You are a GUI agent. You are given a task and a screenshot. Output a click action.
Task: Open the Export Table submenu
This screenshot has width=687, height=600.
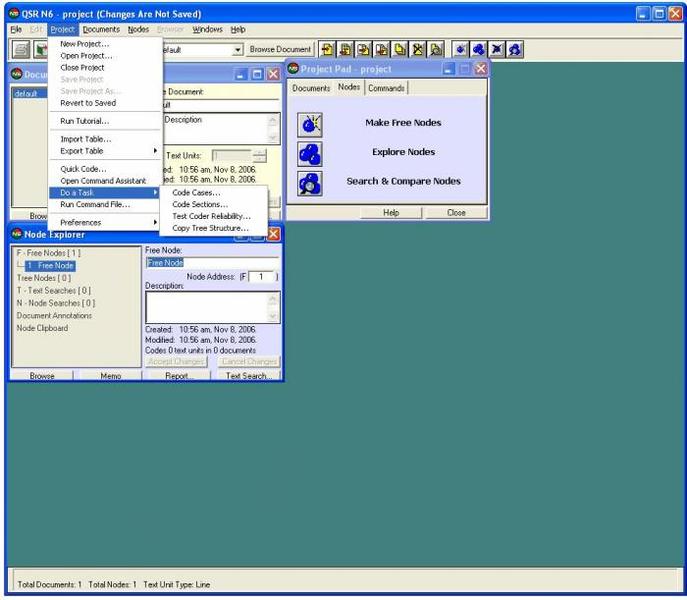tap(105, 151)
